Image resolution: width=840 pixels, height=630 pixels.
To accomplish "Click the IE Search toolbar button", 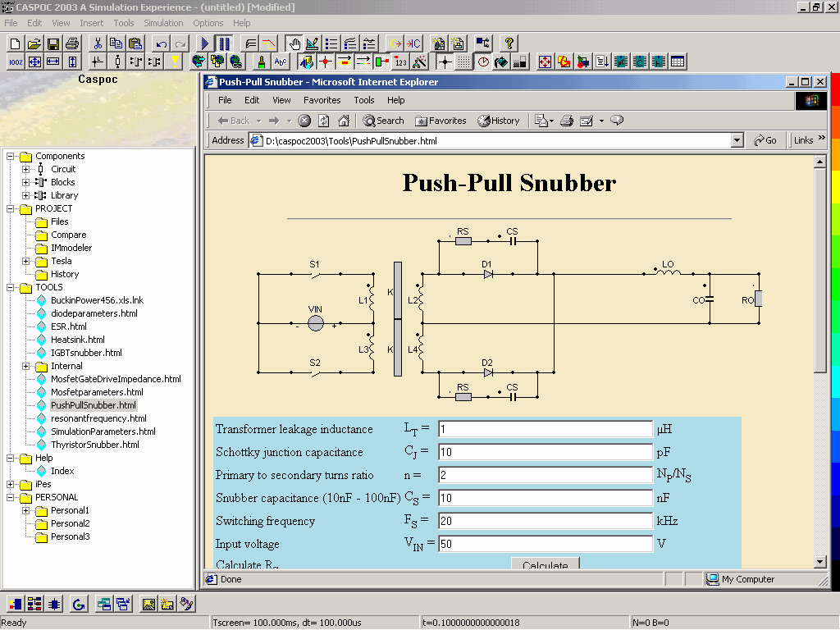I will click(x=384, y=121).
